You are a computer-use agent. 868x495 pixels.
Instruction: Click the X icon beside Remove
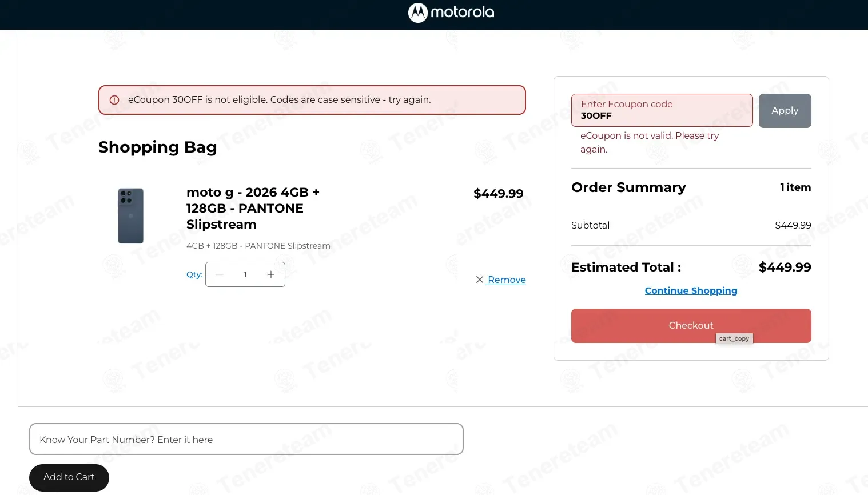click(x=480, y=280)
